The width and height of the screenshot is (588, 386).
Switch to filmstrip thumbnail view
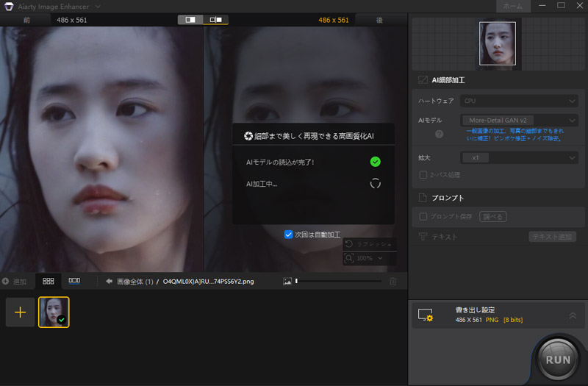74,281
